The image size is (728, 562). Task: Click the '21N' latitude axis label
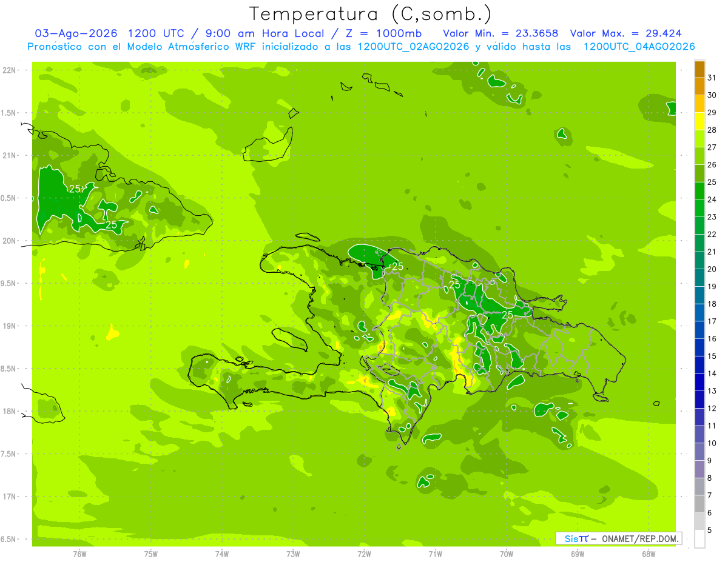point(9,156)
